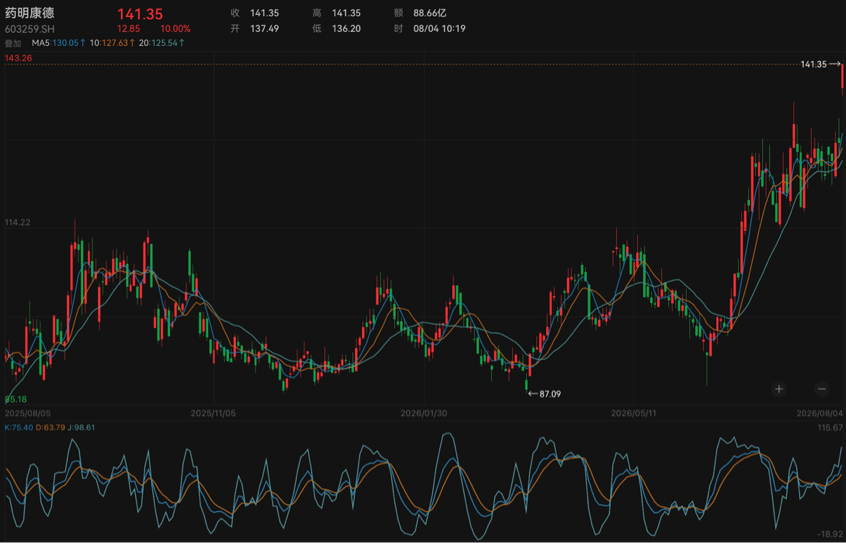Viewport: 846px width, 543px height.
Task: Select stock name 药明康德
Action: click(x=30, y=13)
